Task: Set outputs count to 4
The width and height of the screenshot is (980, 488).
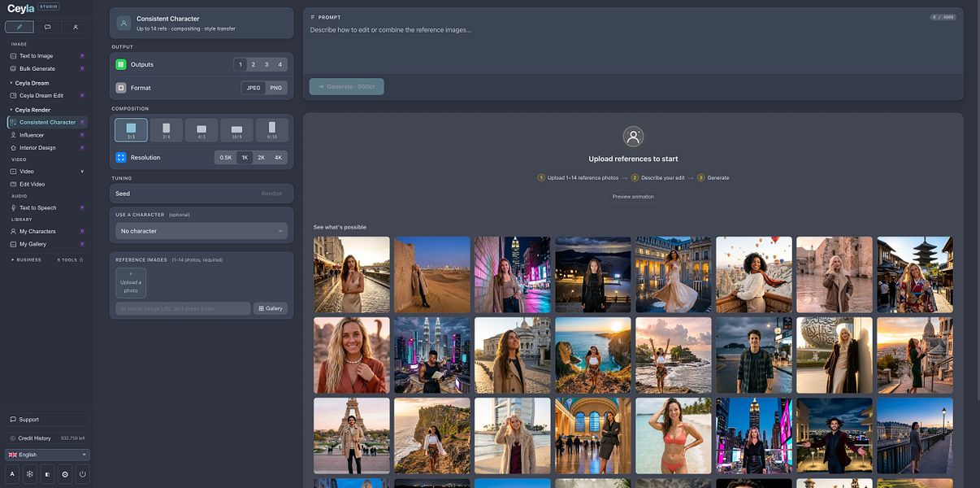Action: [x=280, y=64]
